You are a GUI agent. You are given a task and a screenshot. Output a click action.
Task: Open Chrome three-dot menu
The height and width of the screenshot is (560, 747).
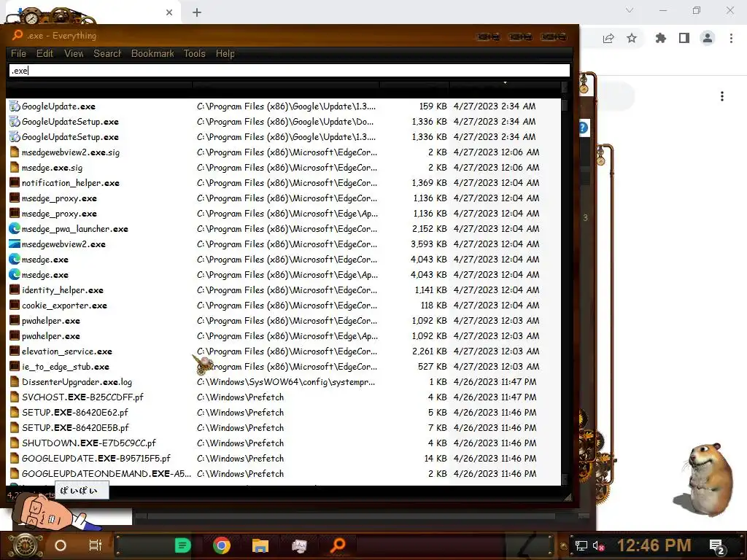[x=731, y=38]
